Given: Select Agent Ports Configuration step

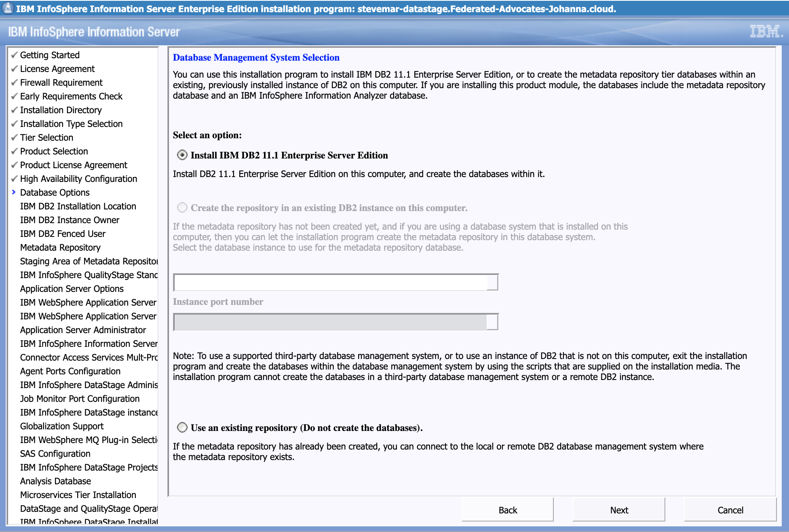Looking at the screenshot, I should click(70, 371).
